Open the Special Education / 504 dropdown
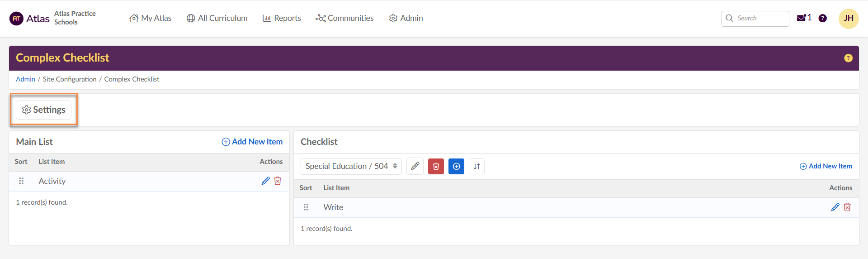The width and height of the screenshot is (868, 259). click(x=351, y=166)
